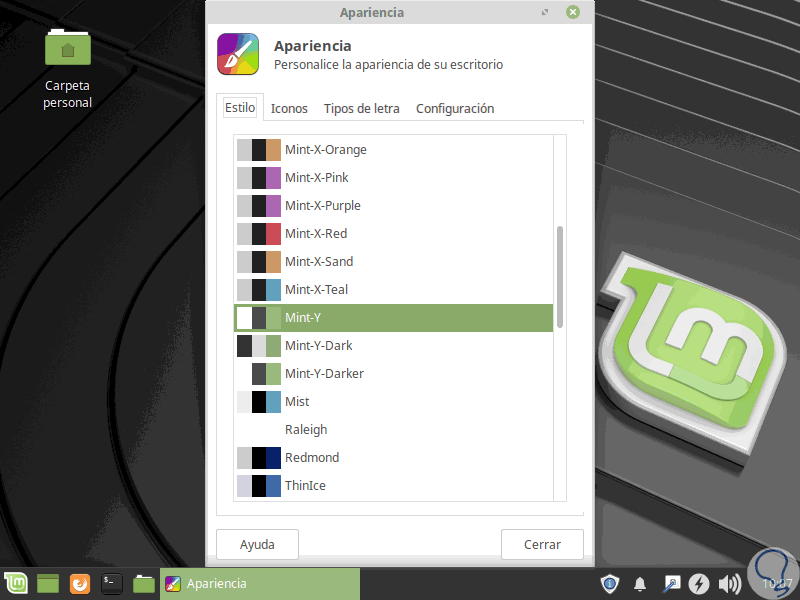The image size is (800, 600).
Task: Open the Tipos de letra tab
Action: (361, 108)
